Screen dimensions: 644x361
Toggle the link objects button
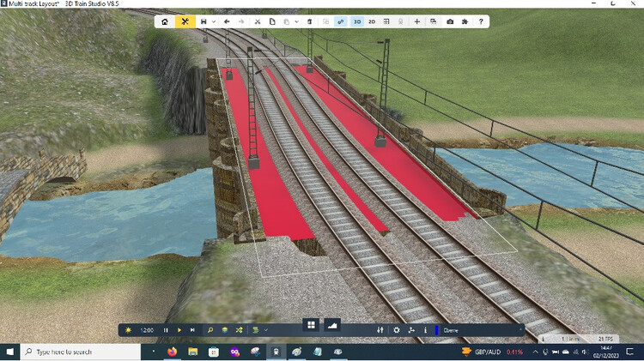pos(341,21)
